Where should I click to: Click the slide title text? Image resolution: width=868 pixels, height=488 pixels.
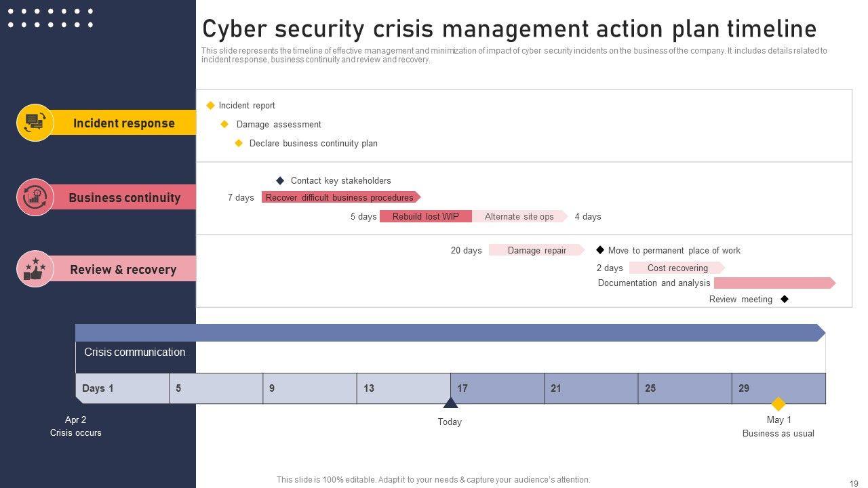509,29
